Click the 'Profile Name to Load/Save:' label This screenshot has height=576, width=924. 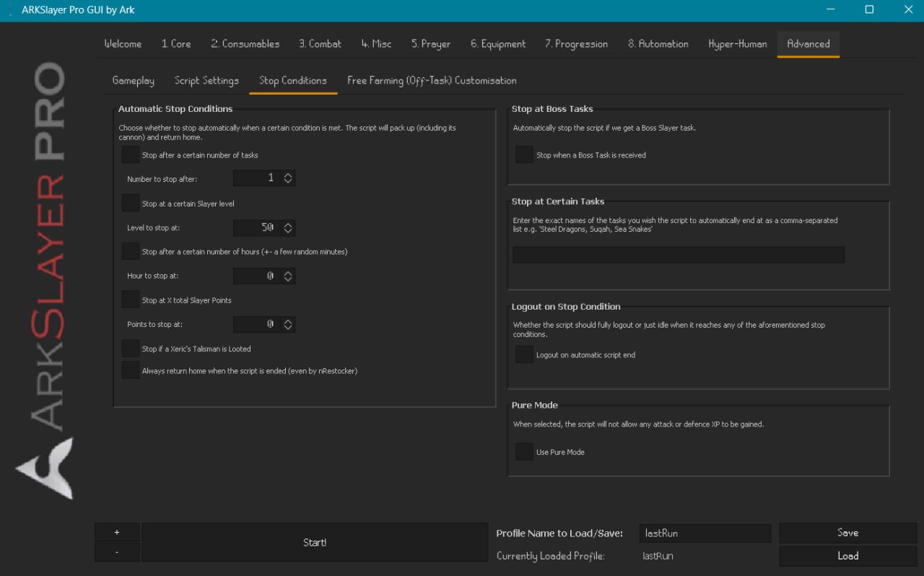tap(559, 533)
